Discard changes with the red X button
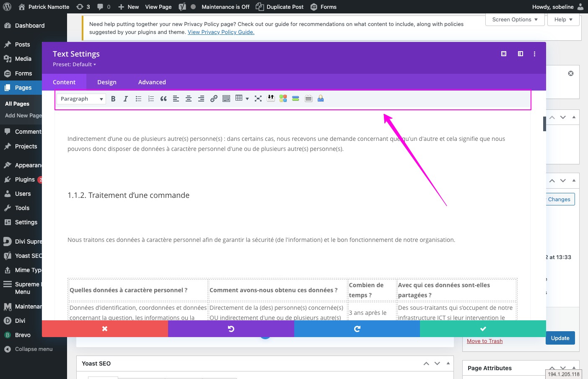This screenshot has width=588, height=379. tap(105, 329)
